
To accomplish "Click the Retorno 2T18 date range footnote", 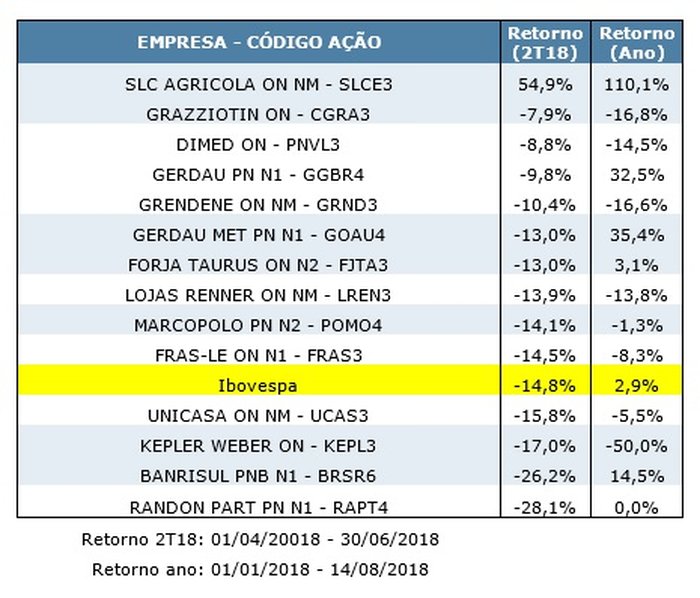I will tap(260, 540).
